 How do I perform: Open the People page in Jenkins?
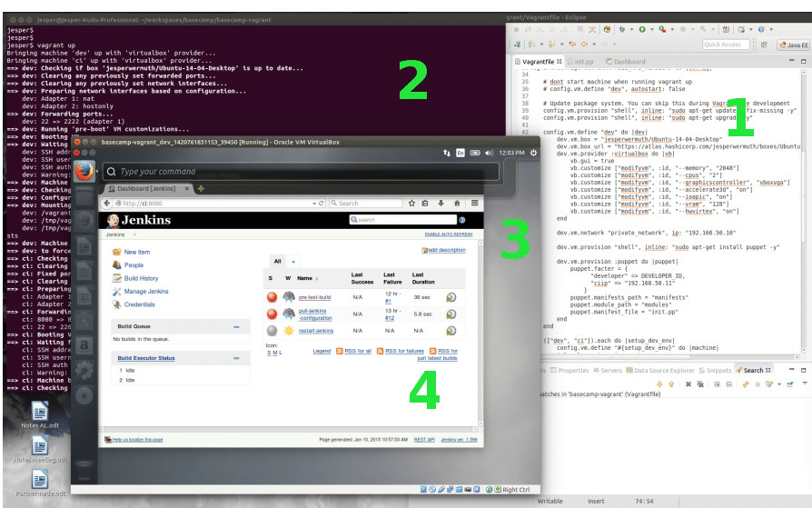(134, 264)
